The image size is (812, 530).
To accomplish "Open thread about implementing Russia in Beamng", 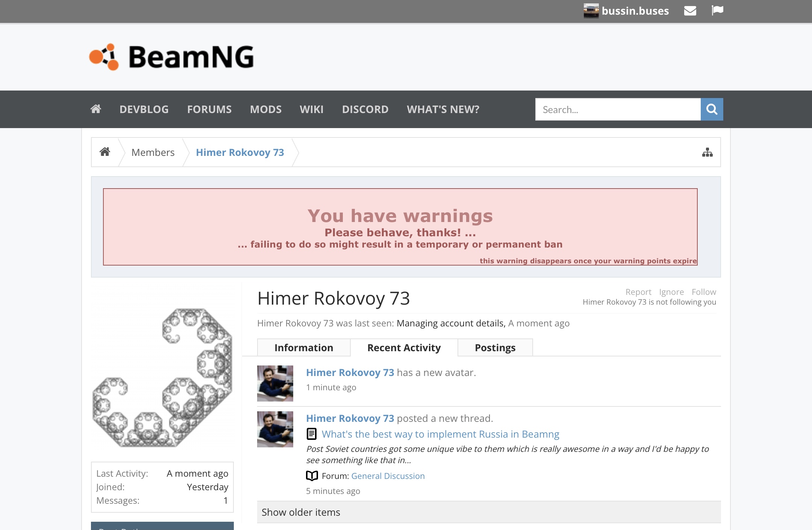I will (x=441, y=434).
